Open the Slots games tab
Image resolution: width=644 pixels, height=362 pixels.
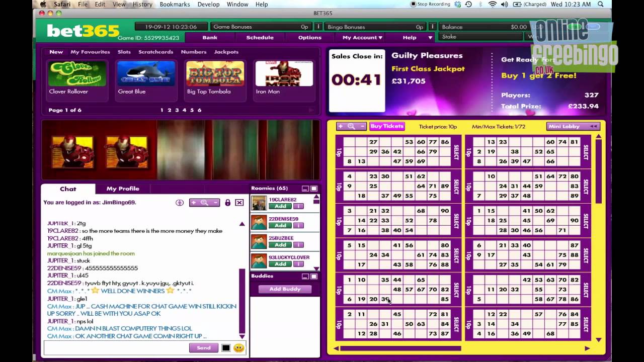click(x=124, y=52)
